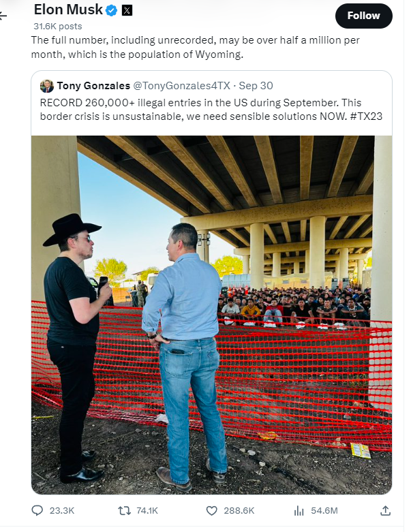Follow Elon Musk with the Follow button
This screenshot has height=532, width=411.
[x=363, y=16]
